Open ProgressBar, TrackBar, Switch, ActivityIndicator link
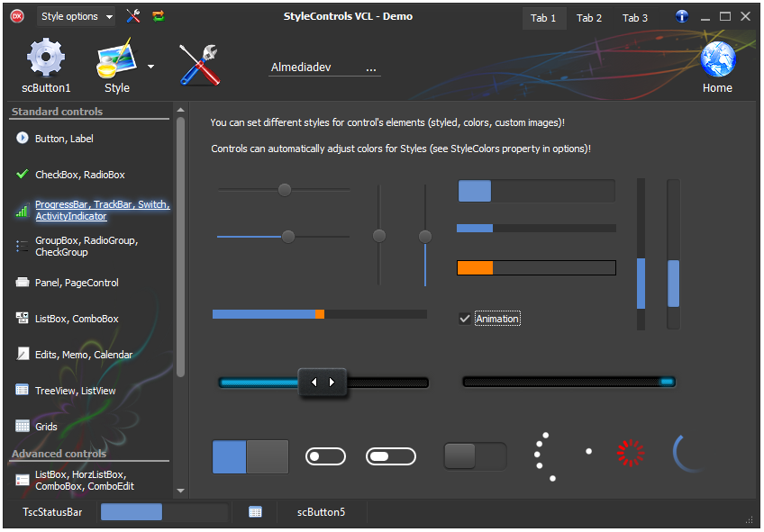The width and height of the screenshot is (764, 532). tap(103, 211)
